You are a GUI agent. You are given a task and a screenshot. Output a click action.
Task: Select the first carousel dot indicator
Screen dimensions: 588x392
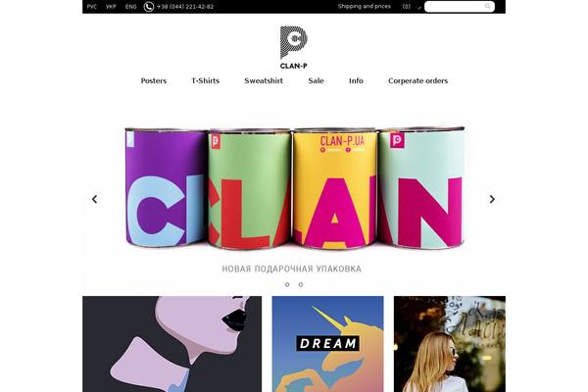click(x=287, y=285)
